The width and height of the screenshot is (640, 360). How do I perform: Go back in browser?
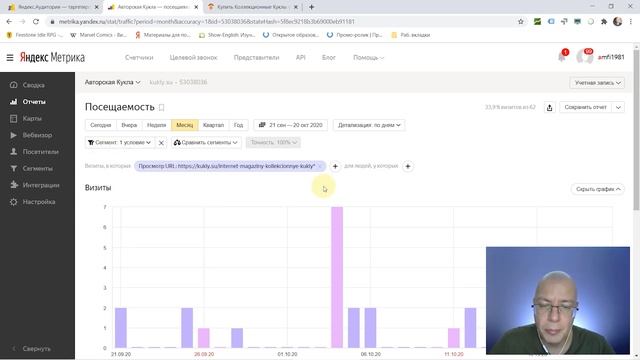click(x=9, y=22)
